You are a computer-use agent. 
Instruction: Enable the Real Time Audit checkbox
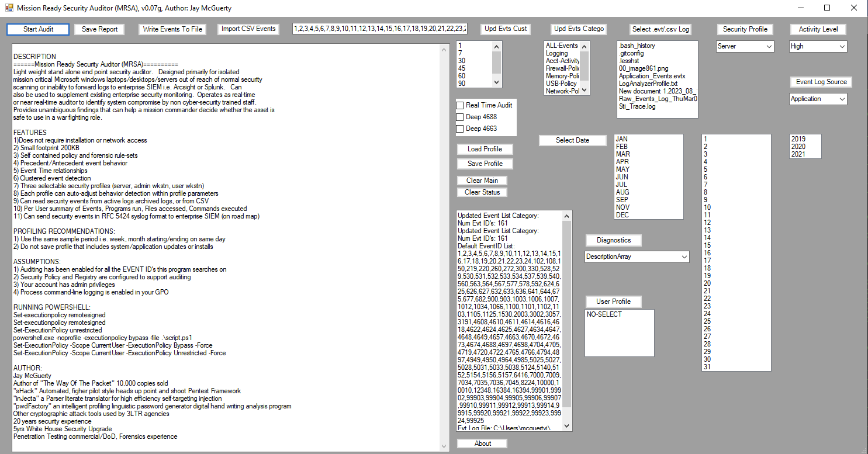pos(460,105)
